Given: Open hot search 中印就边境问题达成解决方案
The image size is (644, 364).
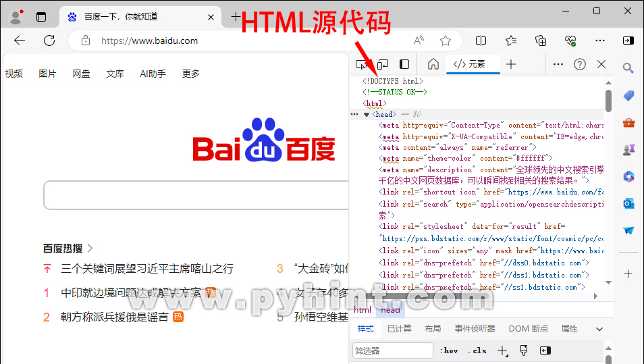Looking at the screenshot, I should tap(131, 293).
